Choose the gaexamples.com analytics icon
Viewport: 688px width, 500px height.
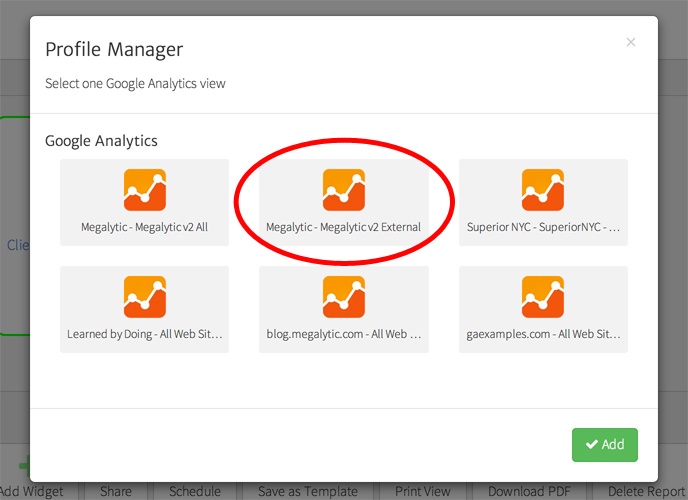point(543,297)
